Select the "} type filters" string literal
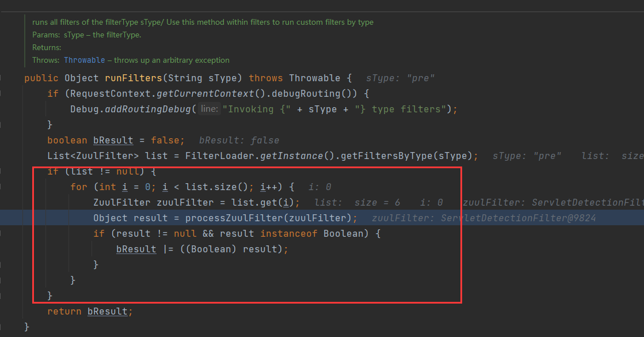 pos(401,109)
